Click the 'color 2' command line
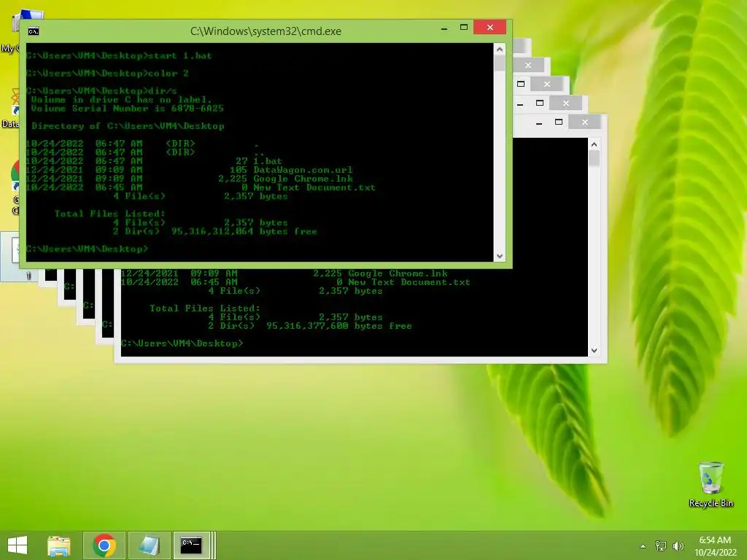Viewport: 747px width, 560px height. pyautogui.click(x=169, y=74)
